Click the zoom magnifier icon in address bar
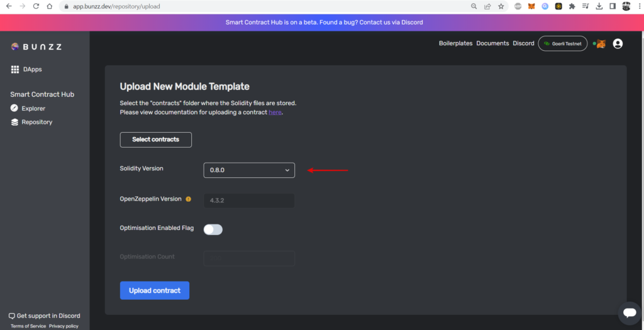 click(x=474, y=6)
